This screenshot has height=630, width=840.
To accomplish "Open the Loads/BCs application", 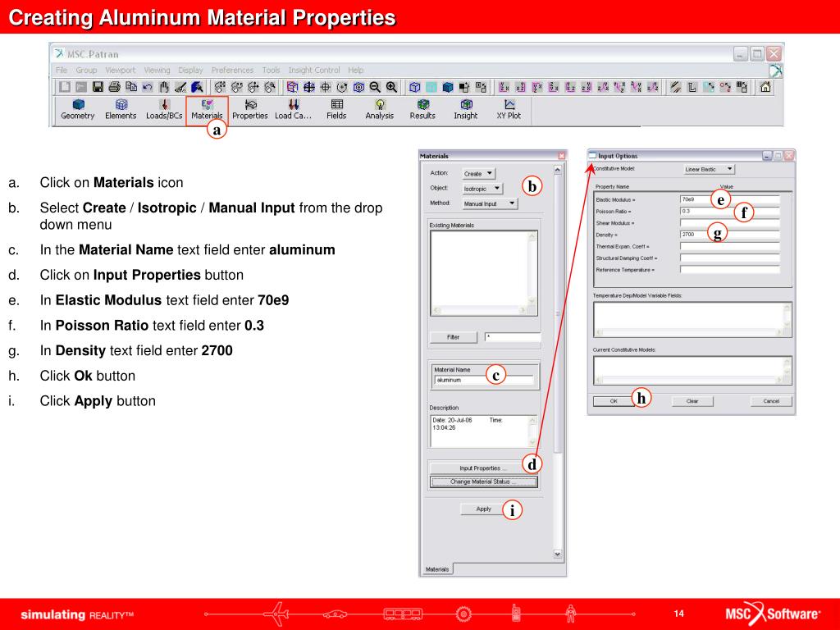I will (164, 109).
